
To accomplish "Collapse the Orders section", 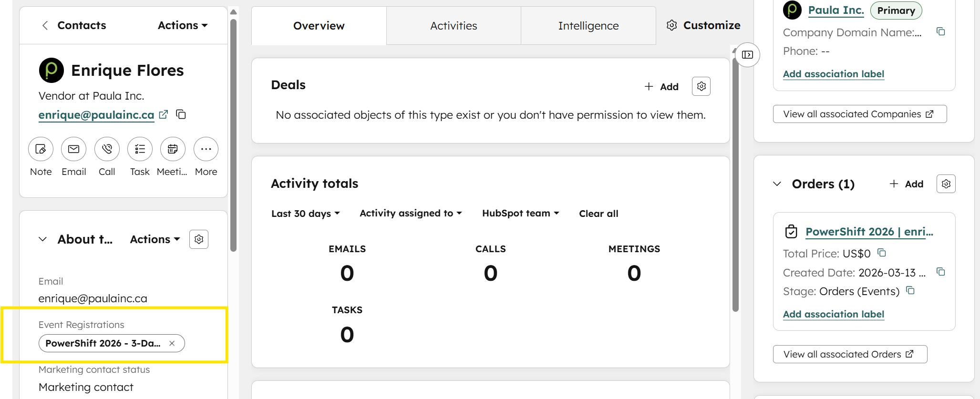I will point(777,184).
